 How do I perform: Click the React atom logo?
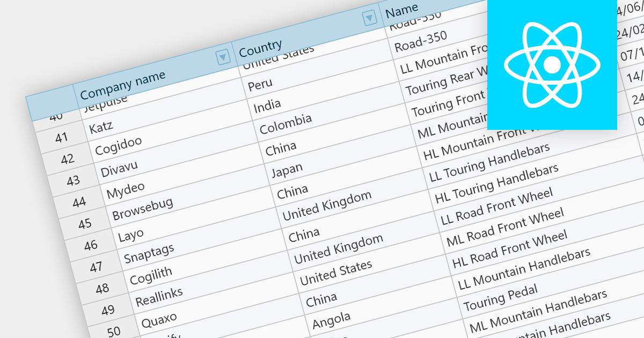tap(552, 64)
